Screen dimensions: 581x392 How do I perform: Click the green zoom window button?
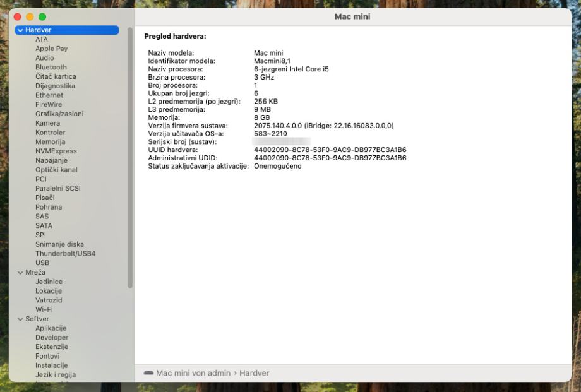tap(42, 16)
